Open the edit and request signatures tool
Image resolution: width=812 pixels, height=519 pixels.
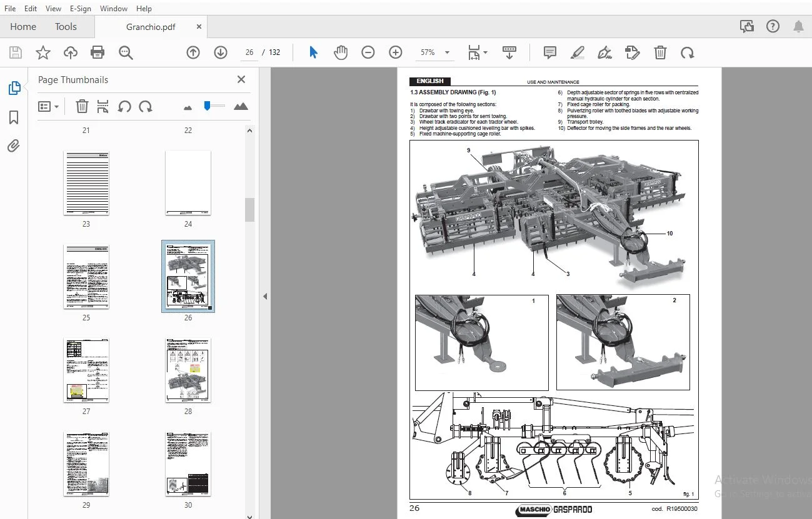633,52
